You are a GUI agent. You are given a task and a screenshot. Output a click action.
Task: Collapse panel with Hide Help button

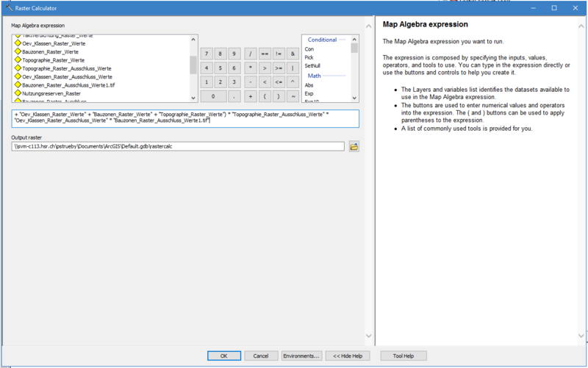pos(348,356)
